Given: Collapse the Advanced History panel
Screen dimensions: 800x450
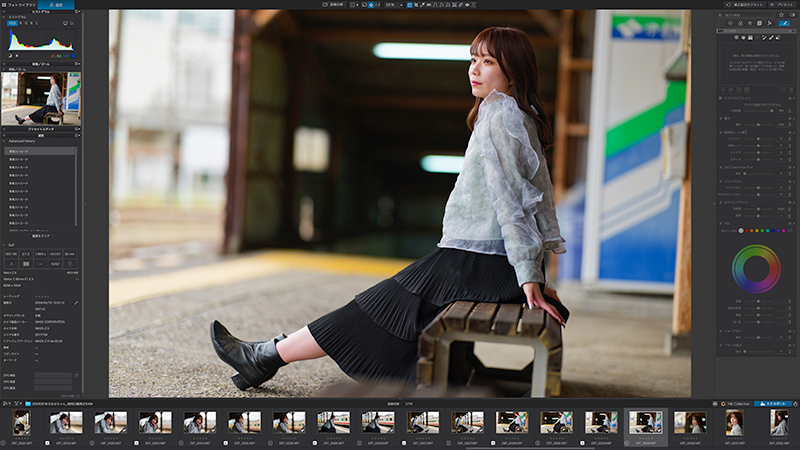Looking at the screenshot, I should (x=5, y=141).
